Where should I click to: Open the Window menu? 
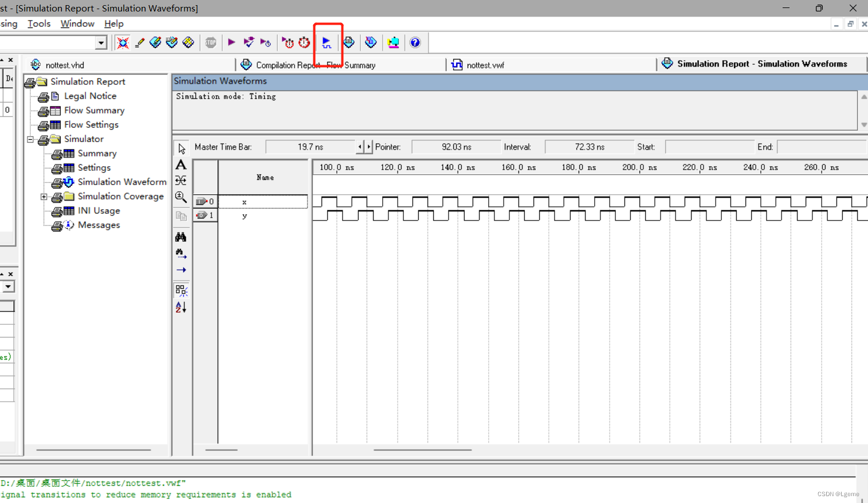click(x=77, y=23)
